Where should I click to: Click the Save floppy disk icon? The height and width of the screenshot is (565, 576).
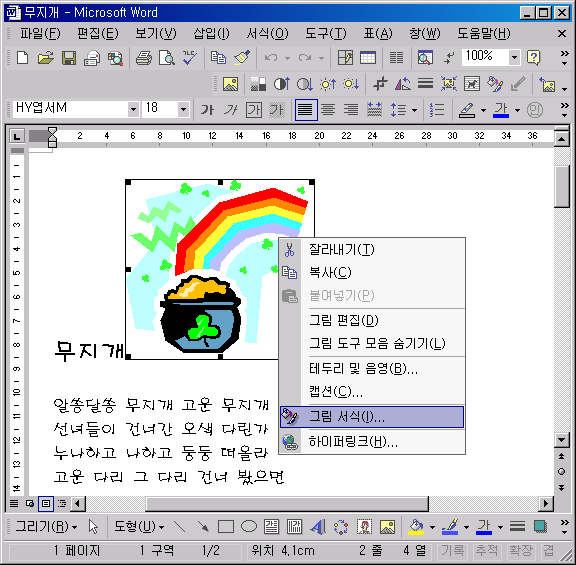[x=69, y=58]
